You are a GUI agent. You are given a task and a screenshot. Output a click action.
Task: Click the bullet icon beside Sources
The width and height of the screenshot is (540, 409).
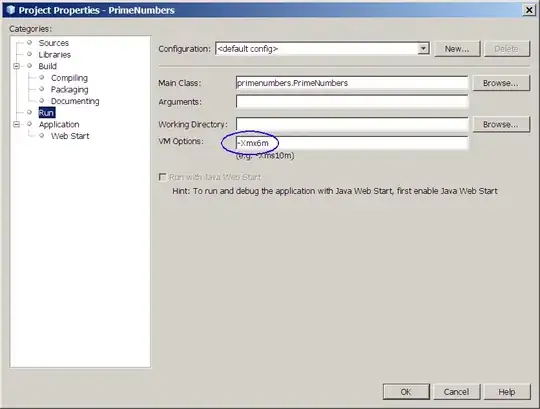(29, 43)
